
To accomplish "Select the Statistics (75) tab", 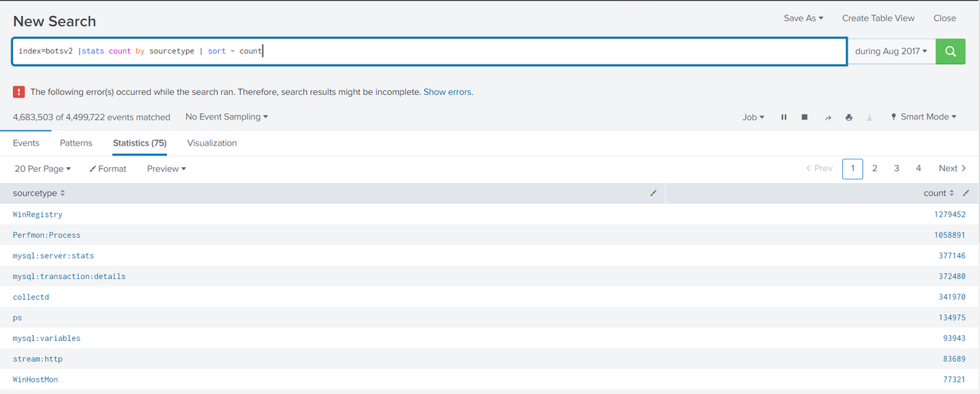I will (139, 143).
